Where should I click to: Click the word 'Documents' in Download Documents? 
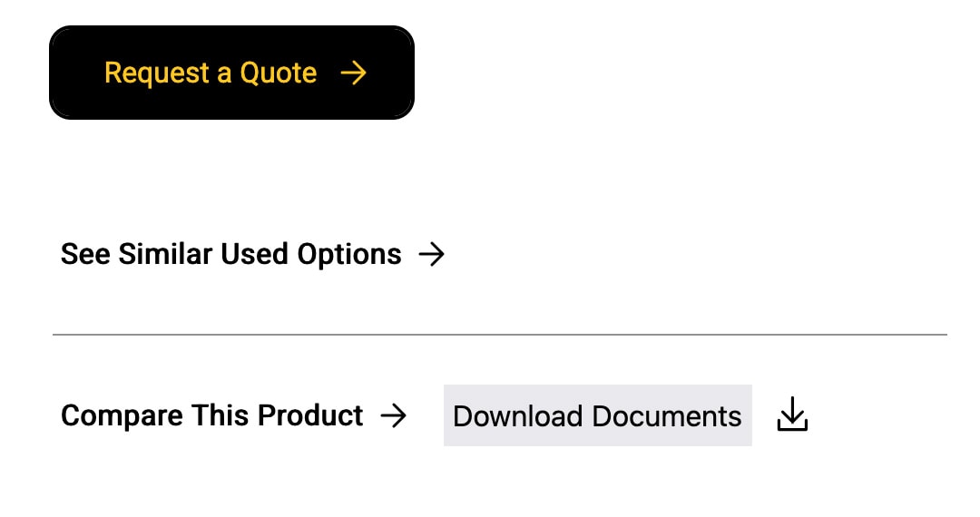[667, 416]
